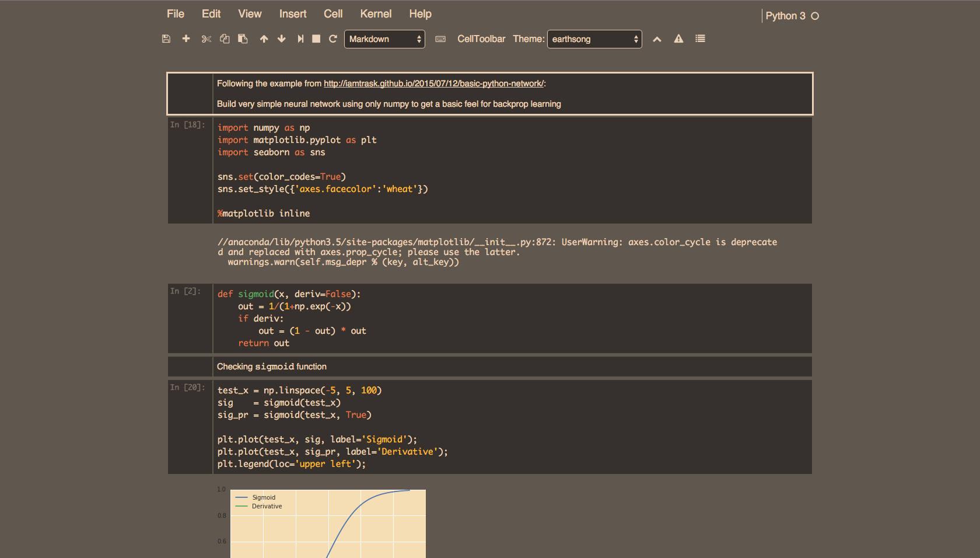
Task: Click into the test_x linspace code cell
Action: 512,427
